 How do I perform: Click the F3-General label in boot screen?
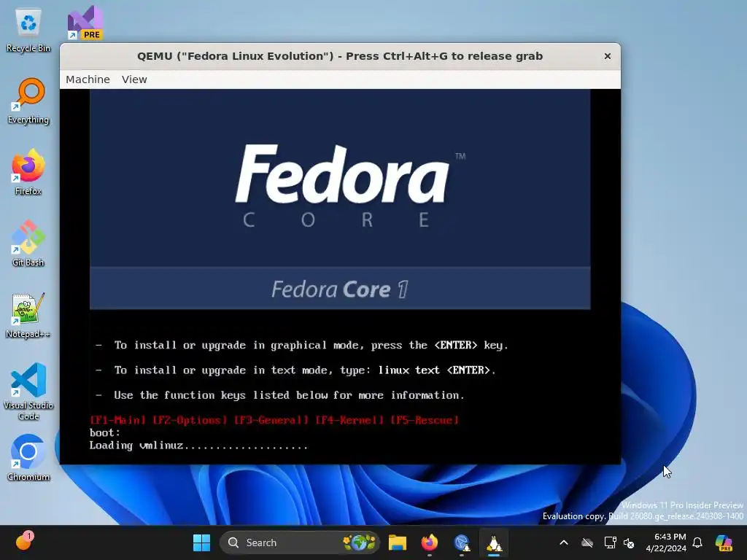(x=271, y=420)
